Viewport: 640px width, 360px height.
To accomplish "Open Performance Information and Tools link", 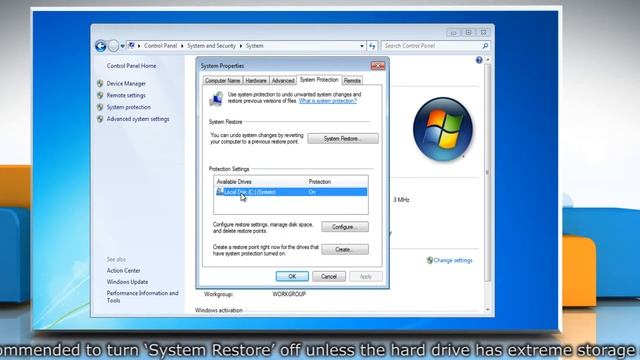I will (142, 297).
